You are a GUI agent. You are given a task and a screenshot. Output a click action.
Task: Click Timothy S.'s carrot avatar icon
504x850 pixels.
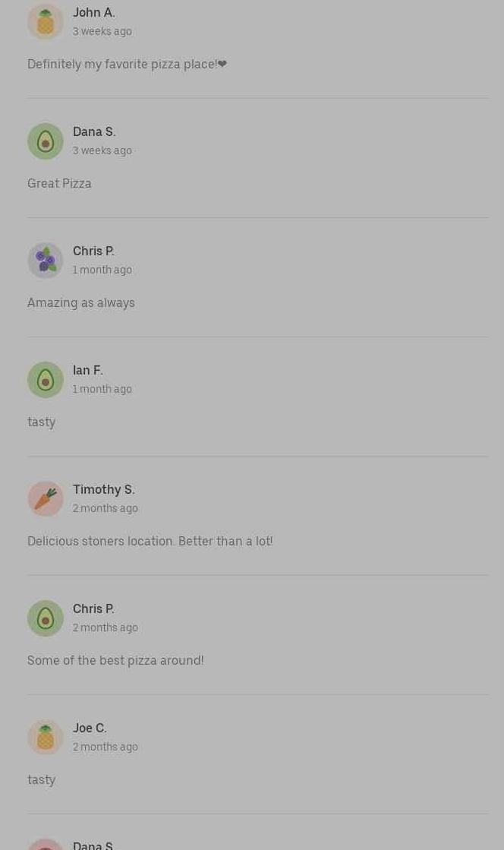pos(46,499)
